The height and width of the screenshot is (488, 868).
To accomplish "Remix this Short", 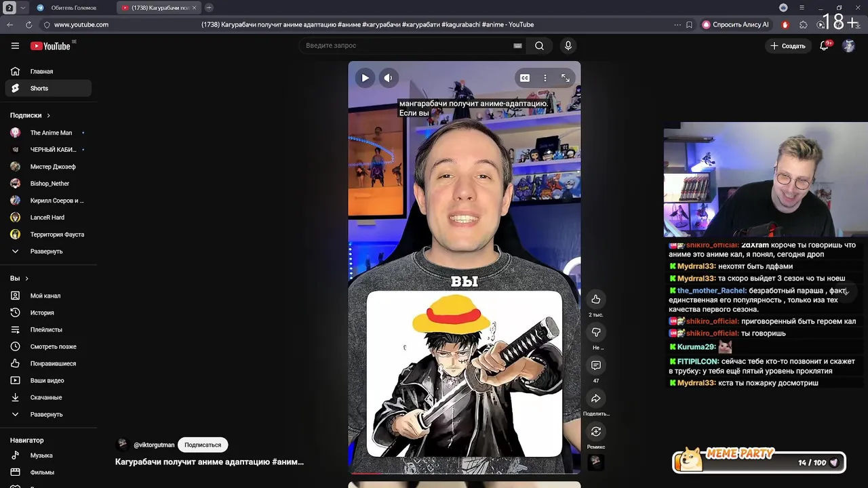I will (x=596, y=432).
